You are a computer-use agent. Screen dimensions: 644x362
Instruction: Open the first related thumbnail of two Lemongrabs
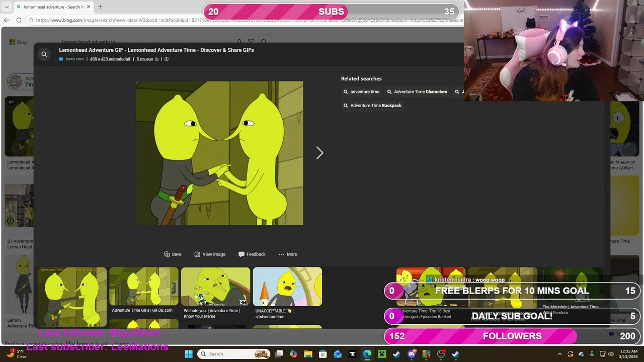click(72, 297)
